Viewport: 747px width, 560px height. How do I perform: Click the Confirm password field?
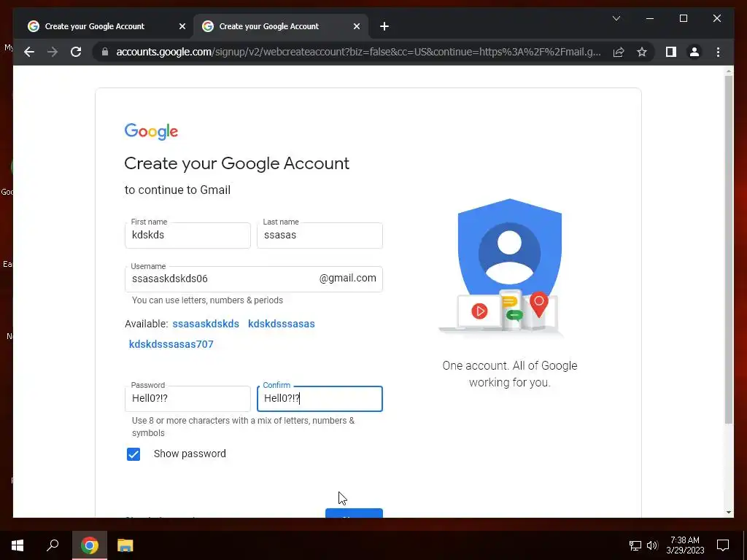pos(320,399)
